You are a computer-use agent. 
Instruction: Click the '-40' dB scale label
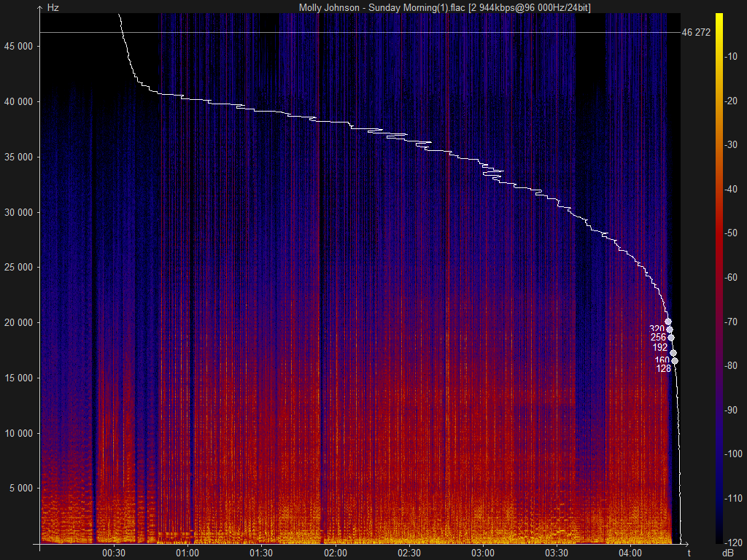(731, 189)
